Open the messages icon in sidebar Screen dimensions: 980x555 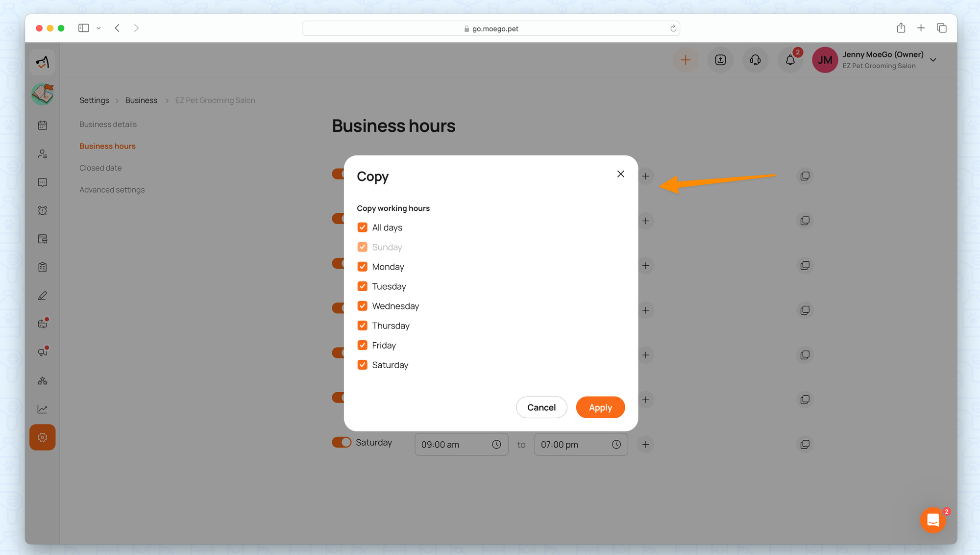click(43, 182)
